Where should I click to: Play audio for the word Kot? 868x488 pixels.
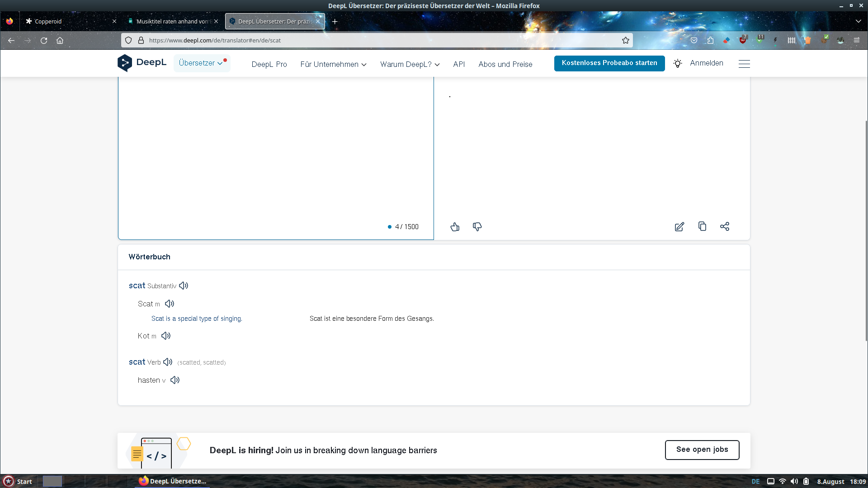[166, 336]
